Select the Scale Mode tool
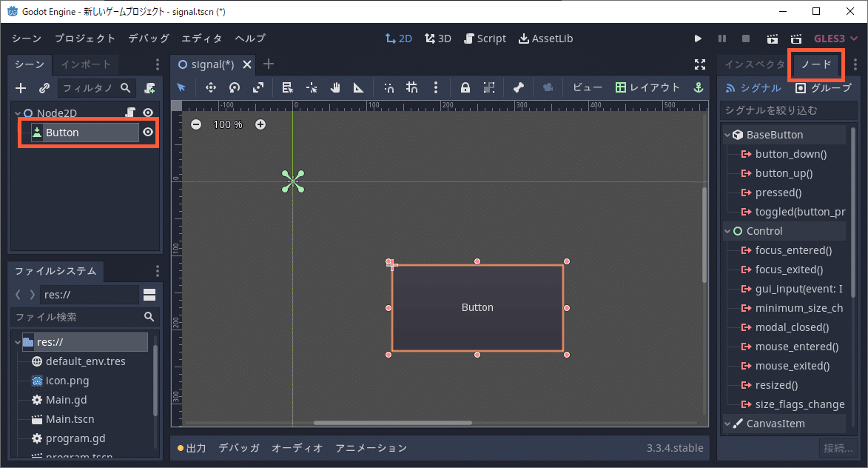The width and height of the screenshot is (868, 468). click(x=258, y=87)
